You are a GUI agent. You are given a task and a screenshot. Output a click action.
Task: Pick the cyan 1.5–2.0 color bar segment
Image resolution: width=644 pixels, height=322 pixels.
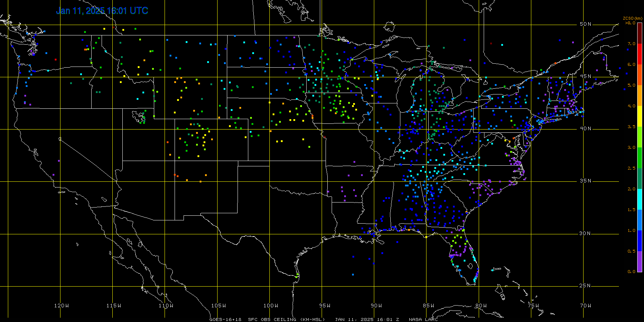[639, 199]
